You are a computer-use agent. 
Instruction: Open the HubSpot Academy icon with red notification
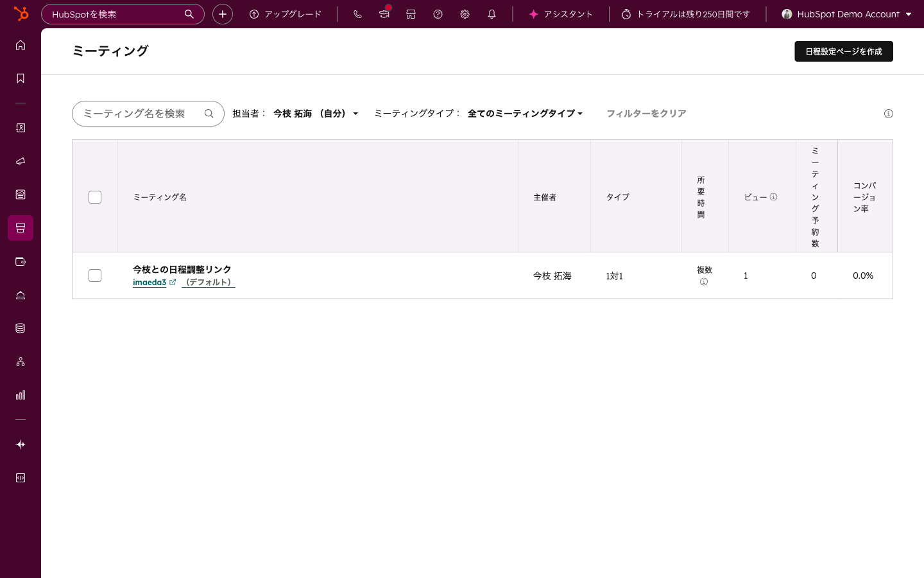point(384,13)
